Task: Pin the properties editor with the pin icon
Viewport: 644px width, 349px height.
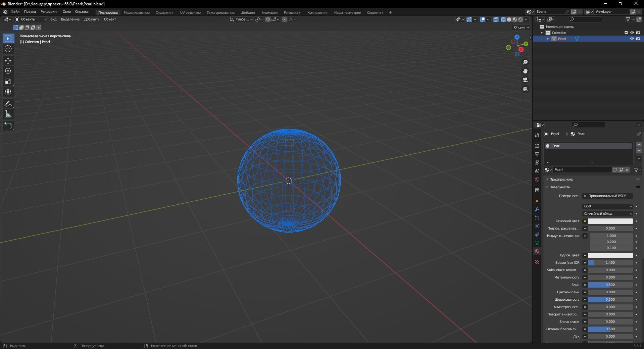Action: tap(639, 134)
